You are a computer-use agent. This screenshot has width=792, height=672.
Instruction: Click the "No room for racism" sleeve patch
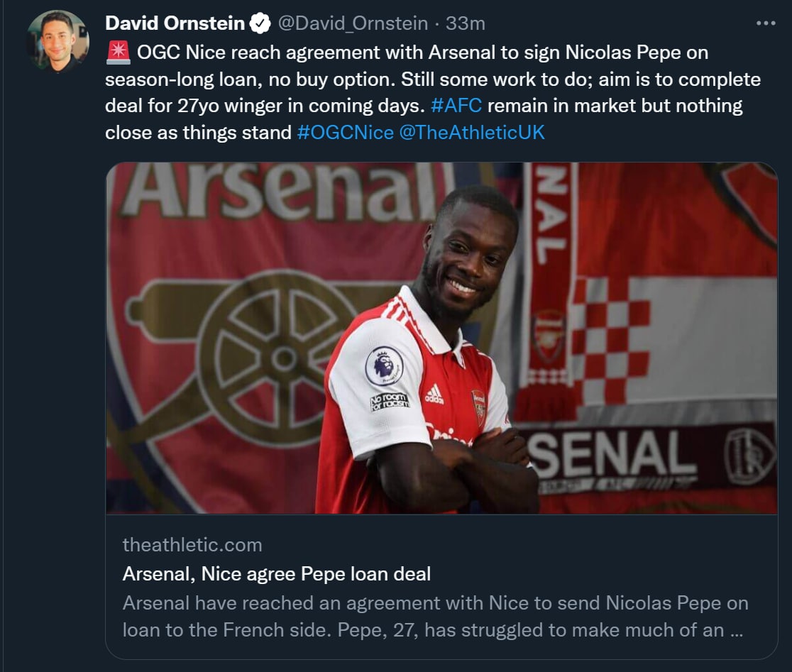390,402
